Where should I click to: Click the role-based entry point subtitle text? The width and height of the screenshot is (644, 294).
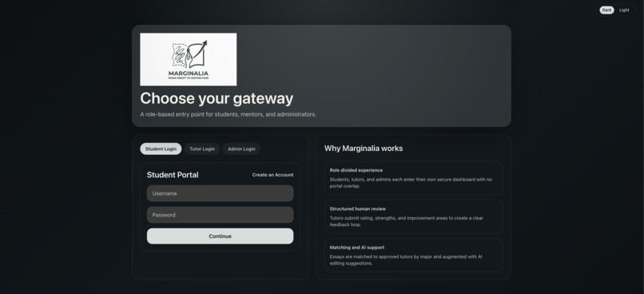pos(229,114)
